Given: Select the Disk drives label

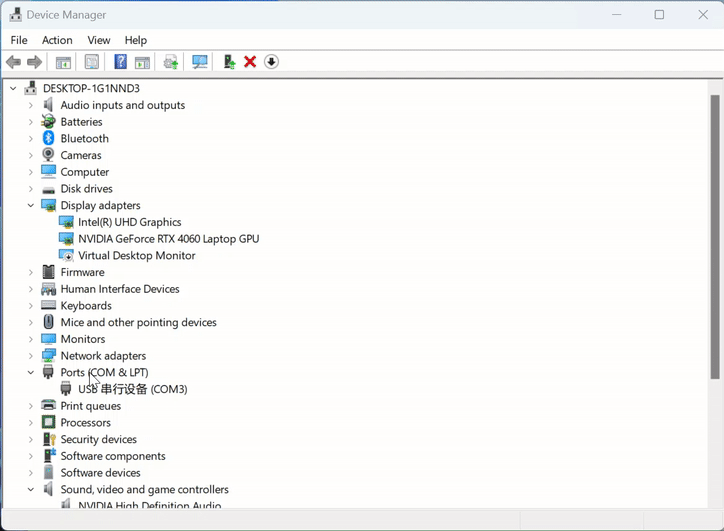Looking at the screenshot, I should [86, 188].
